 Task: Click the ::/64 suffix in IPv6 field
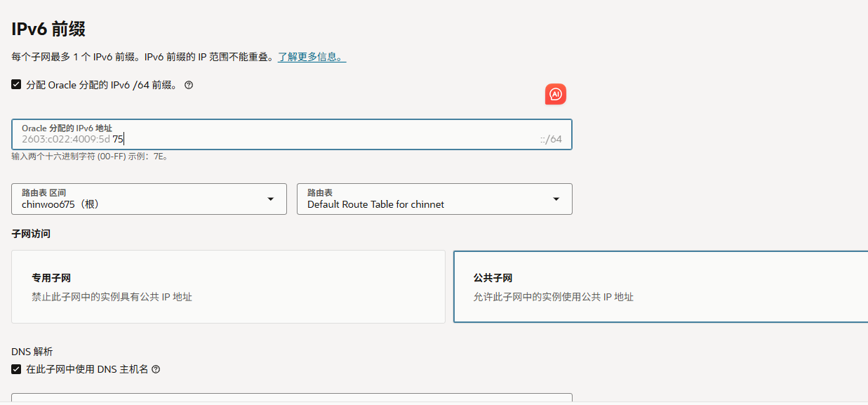[x=551, y=139]
